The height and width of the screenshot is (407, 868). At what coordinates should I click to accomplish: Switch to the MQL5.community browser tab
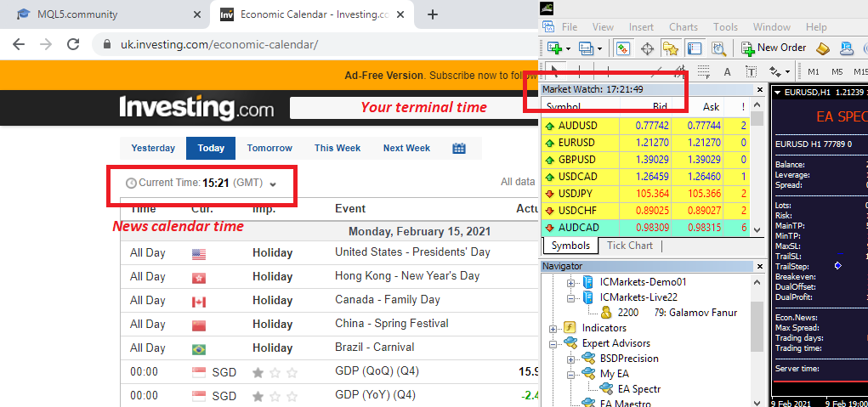coord(104,14)
